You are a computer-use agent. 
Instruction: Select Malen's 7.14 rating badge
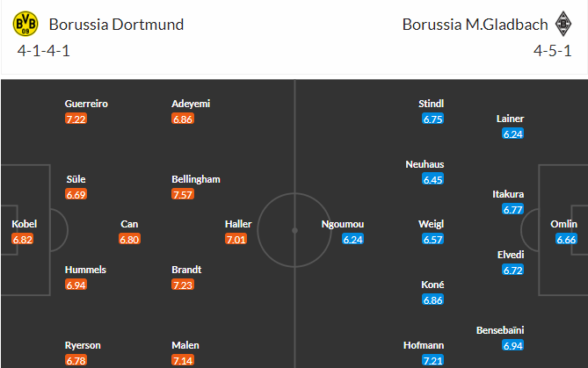[x=183, y=360]
